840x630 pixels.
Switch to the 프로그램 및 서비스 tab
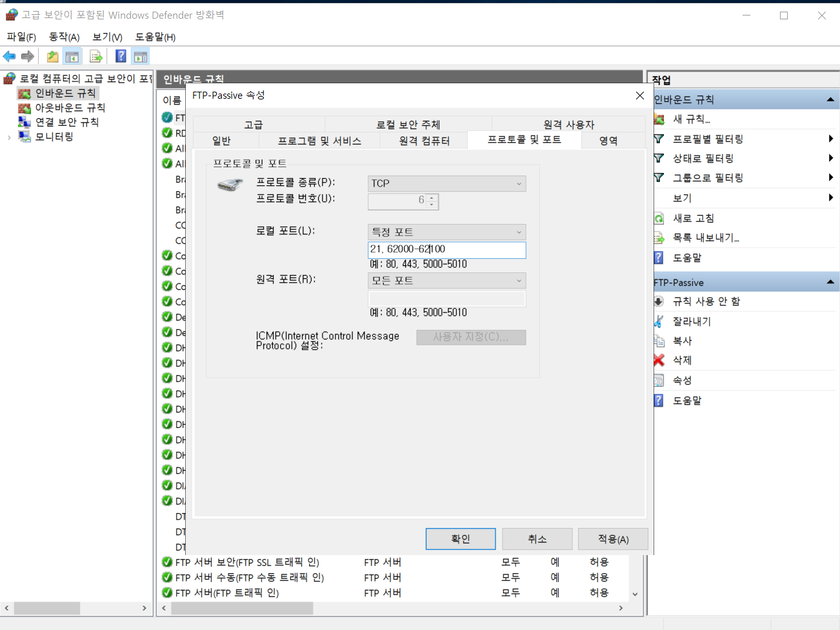(x=319, y=141)
